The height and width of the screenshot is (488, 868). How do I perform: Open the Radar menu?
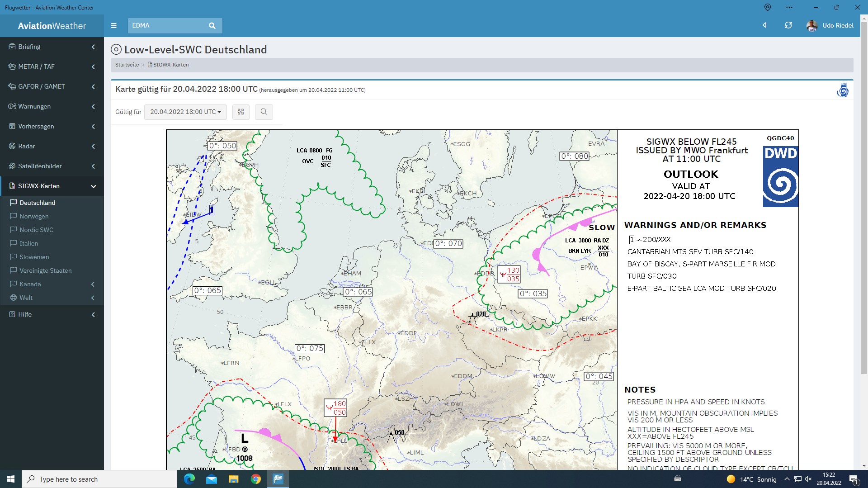(52, 146)
